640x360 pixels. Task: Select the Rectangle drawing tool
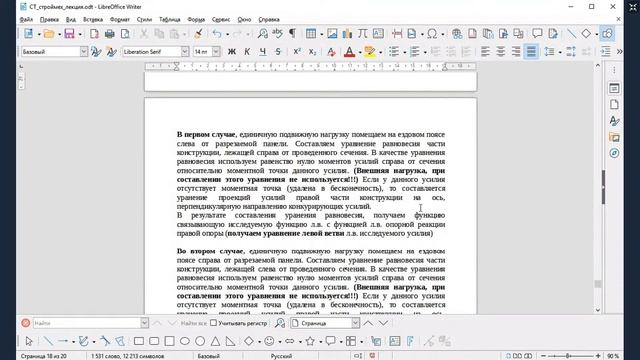pos(139,341)
